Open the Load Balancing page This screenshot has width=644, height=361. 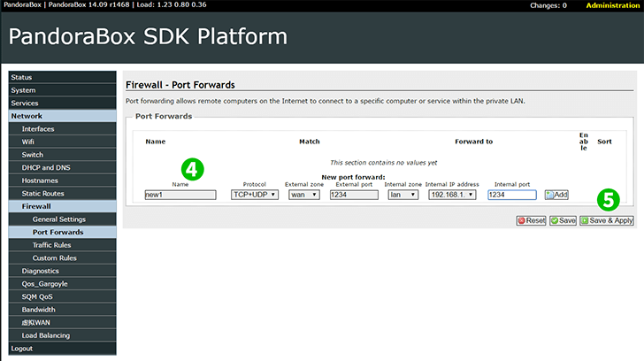pyautogui.click(x=63, y=335)
